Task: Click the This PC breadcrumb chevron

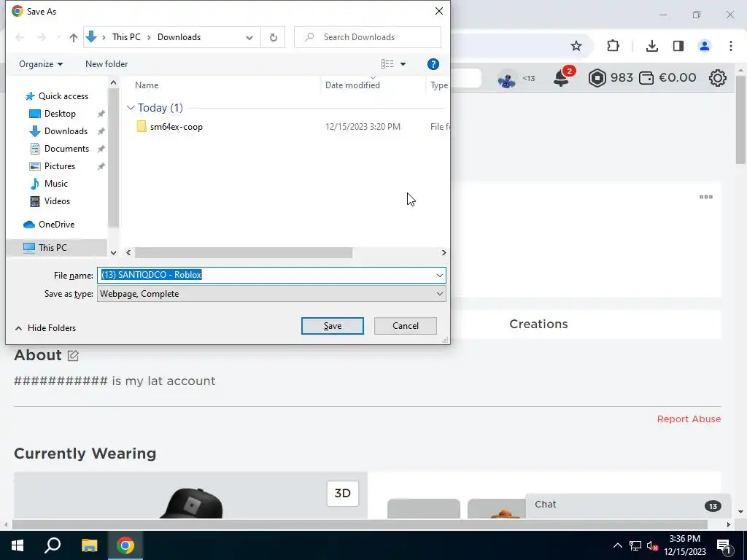Action: click(x=149, y=37)
